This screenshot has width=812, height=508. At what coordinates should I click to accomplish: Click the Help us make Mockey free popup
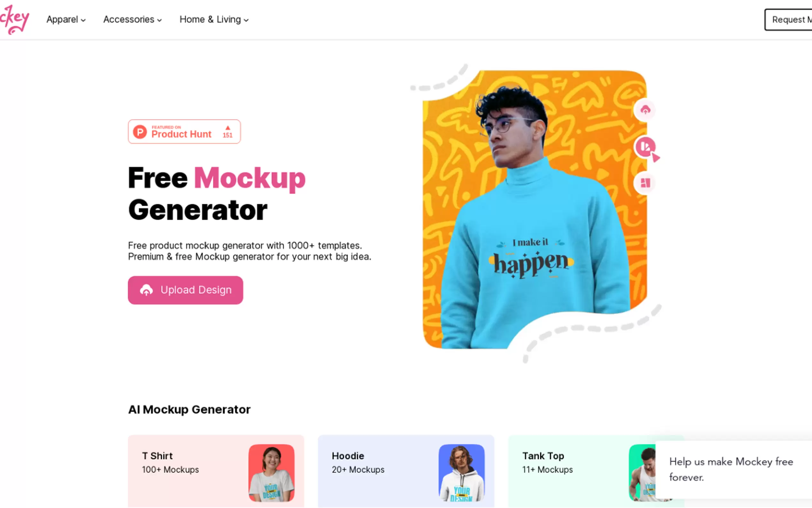click(733, 469)
